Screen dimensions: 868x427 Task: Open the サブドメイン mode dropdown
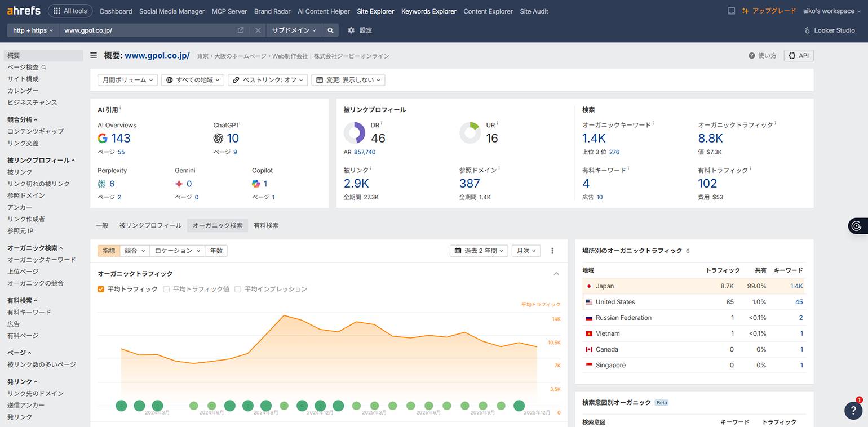click(293, 30)
